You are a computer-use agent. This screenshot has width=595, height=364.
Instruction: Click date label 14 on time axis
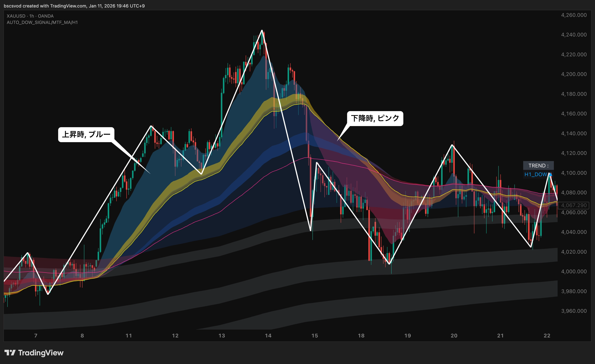point(268,336)
